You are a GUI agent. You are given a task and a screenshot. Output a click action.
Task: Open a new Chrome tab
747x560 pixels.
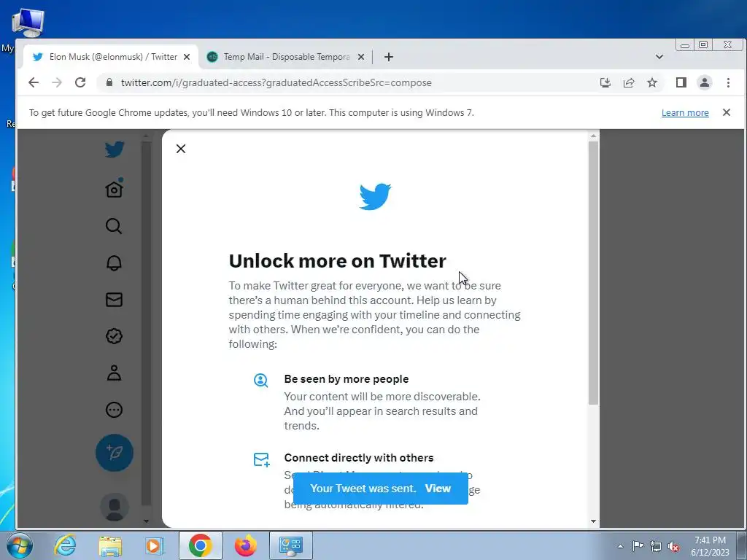[389, 57]
